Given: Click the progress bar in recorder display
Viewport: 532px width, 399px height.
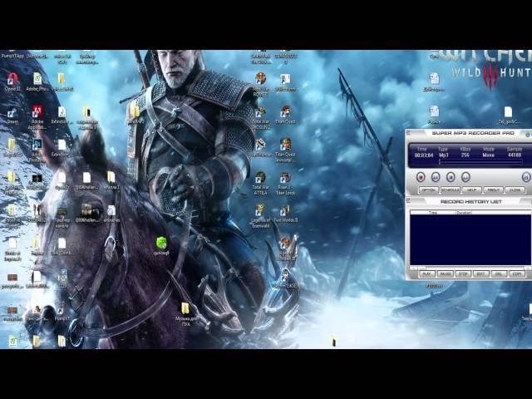Looking at the screenshot, I should click(480, 162).
